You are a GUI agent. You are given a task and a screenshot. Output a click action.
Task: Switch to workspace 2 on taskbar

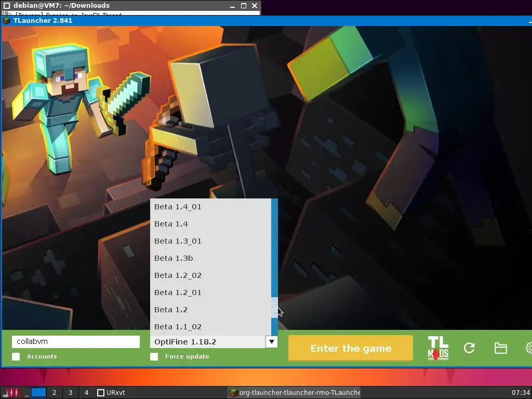coord(54,393)
